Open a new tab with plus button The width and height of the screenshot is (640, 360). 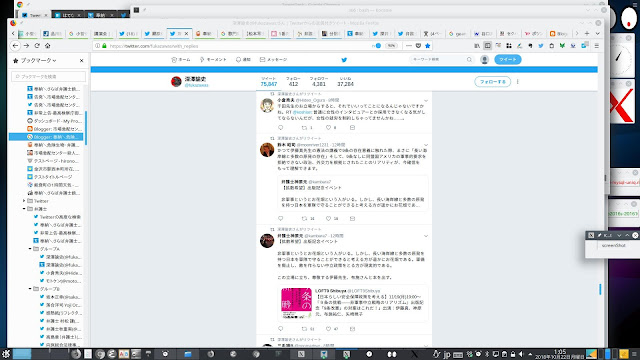click(x=587, y=33)
